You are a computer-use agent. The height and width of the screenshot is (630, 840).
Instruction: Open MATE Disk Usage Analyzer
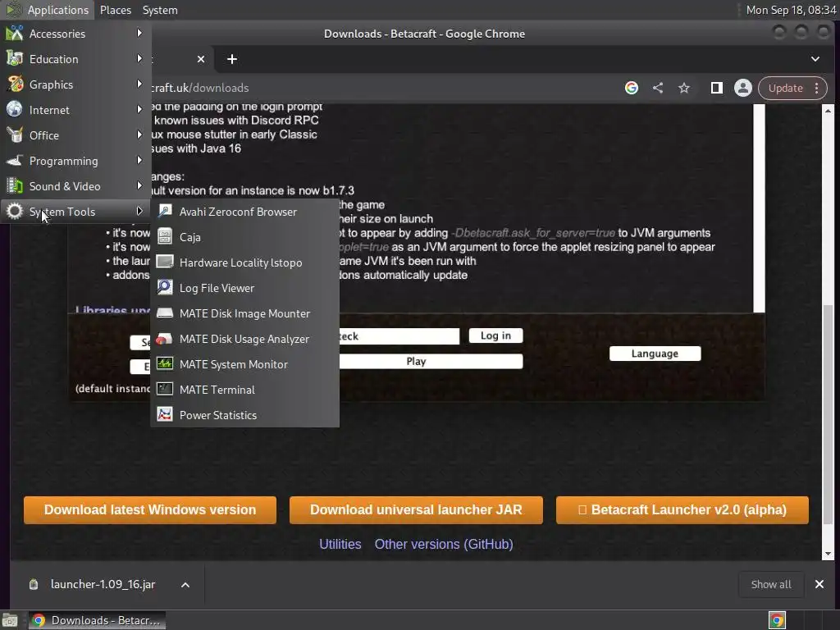pyautogui.click(x=244, y=339)
